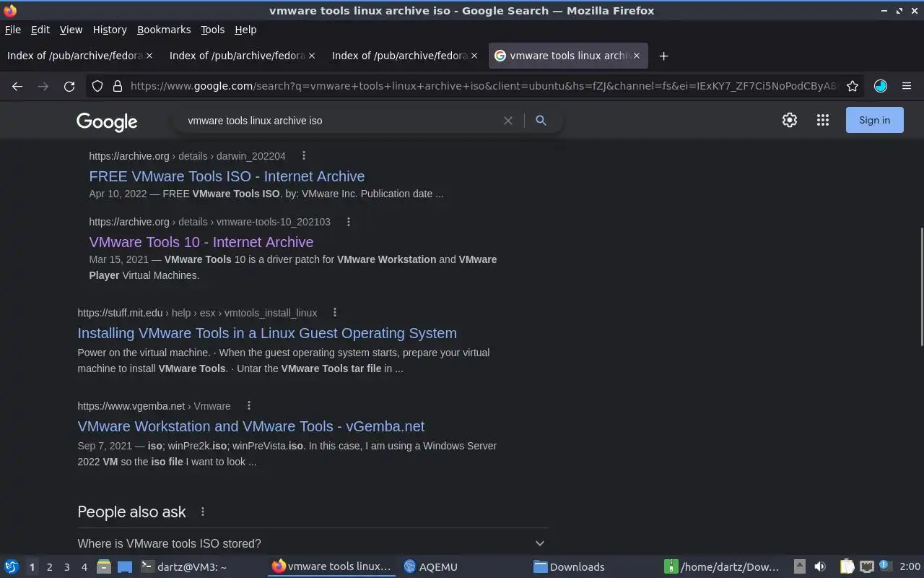Click the Sign in button

pos(874,121)
